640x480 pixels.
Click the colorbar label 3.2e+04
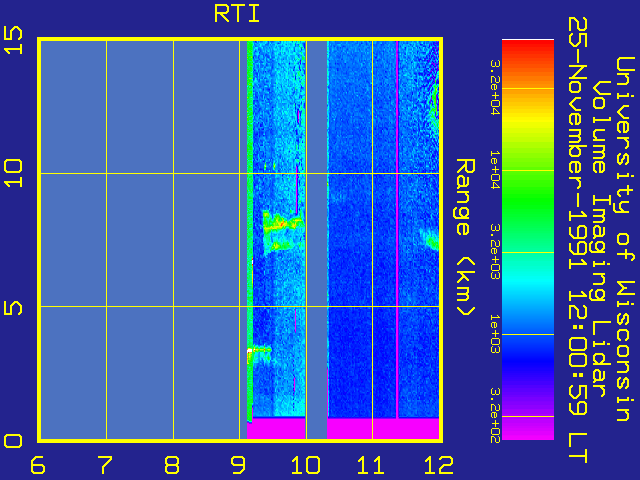(x=495, y=88)
